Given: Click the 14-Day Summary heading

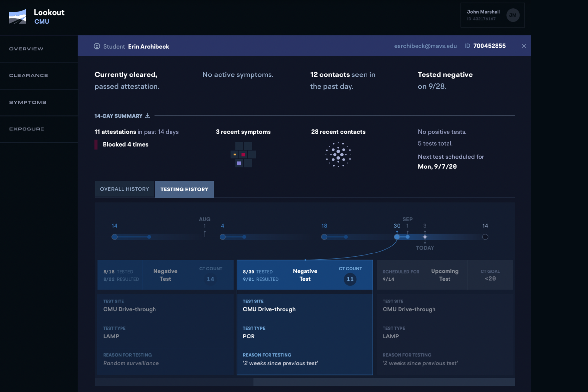Looking at the screenshot, I should [119, 116].
